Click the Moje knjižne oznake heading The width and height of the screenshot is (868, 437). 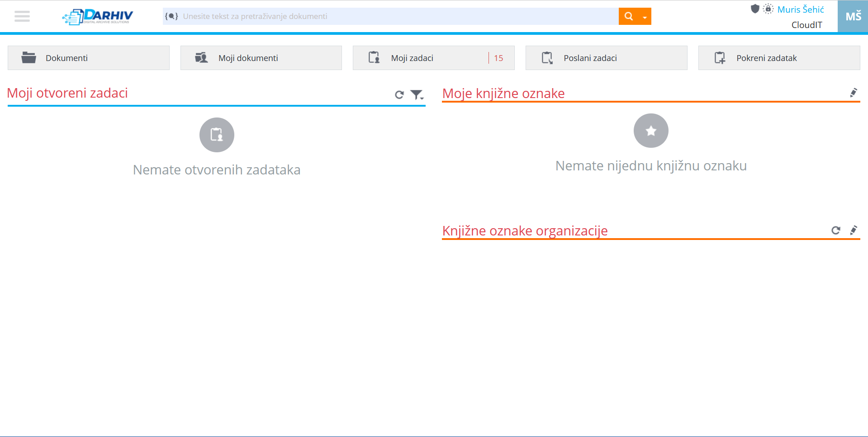[503, 93]
